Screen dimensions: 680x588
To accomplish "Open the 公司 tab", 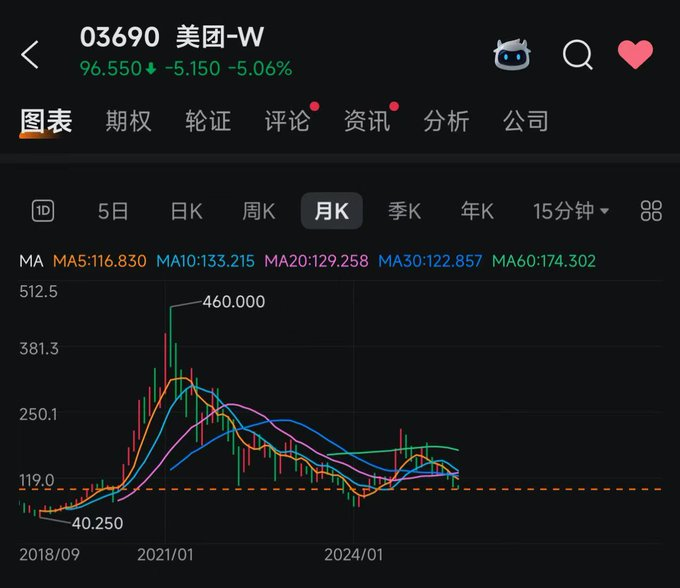I will tap(526, 122).
